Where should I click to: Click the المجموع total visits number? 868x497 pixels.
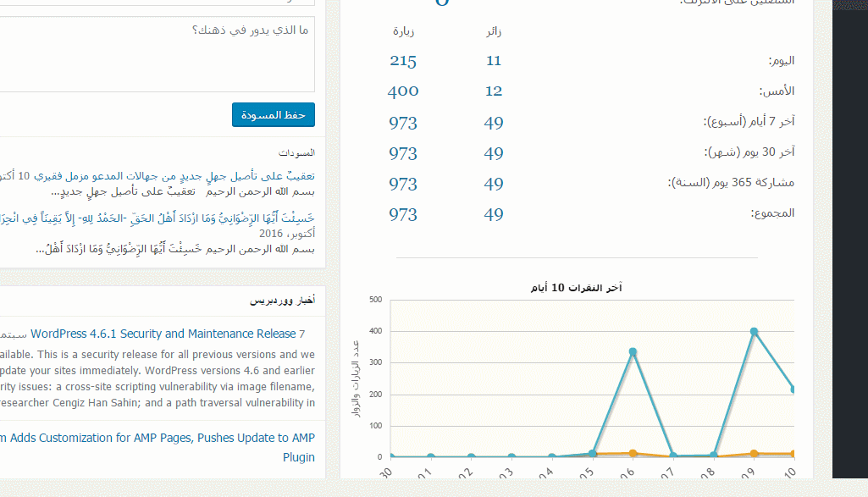click(x=403, y=214)
